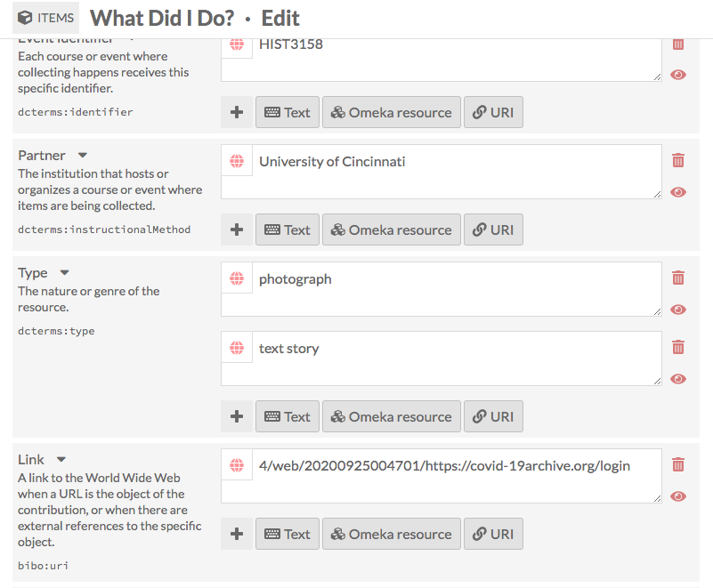Add Text value in Type section
This screenshot has width=713, height=588.
[288, 416]
